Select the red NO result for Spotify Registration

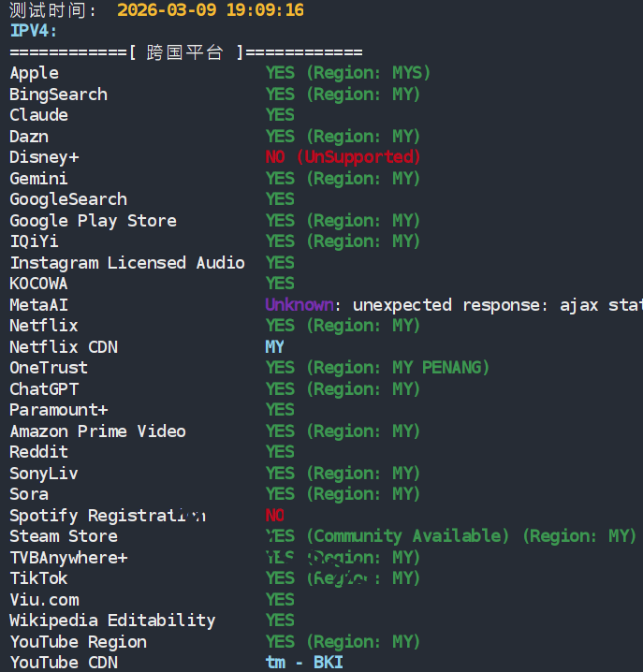[x=275, y=516]
